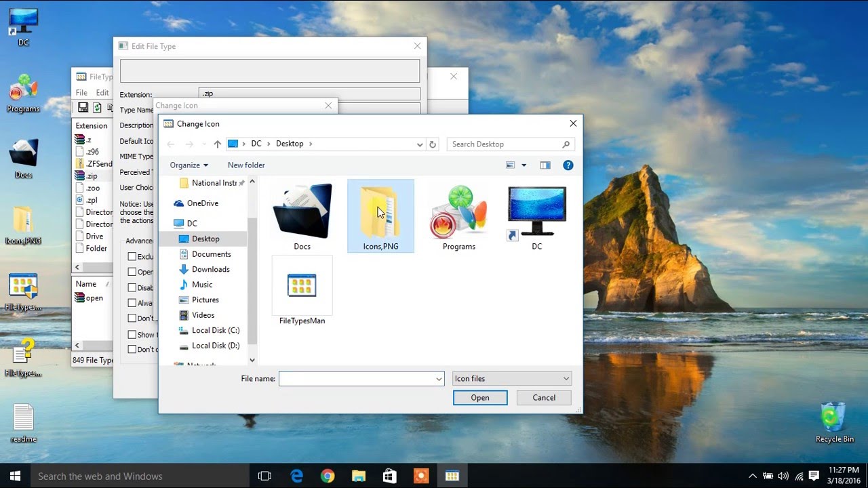Toggle the 'Show' checkbox in Edit File Type
Image resolution: width=868 pixels, height=488 pixels.
131,334
